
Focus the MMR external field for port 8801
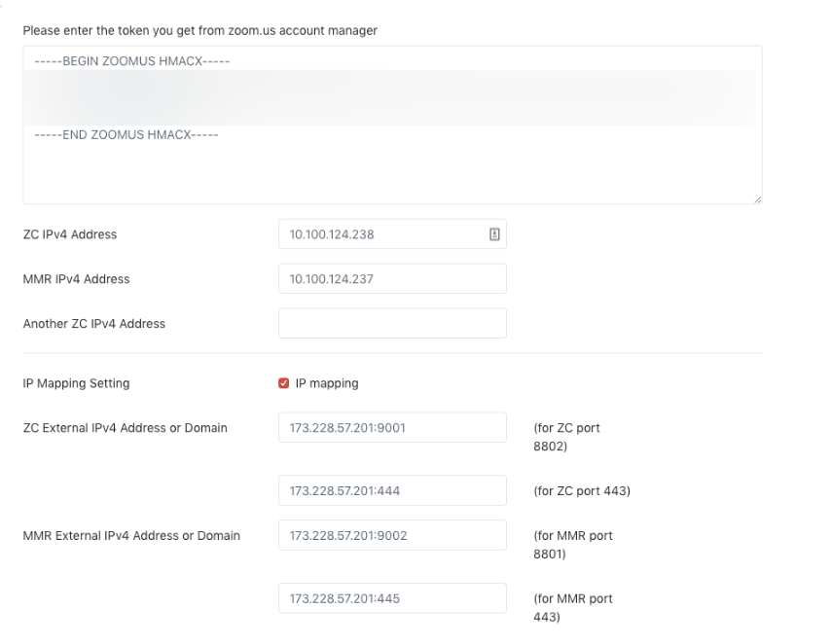(392, 535)
